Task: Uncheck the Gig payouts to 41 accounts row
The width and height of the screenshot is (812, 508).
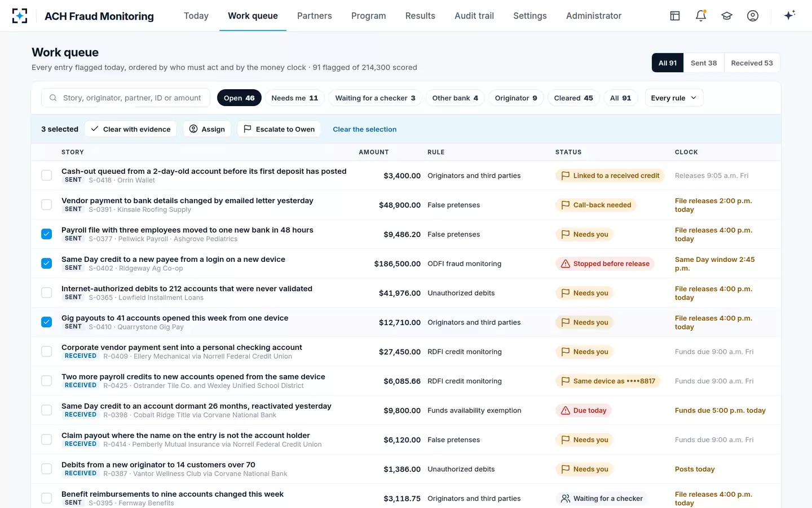Action: pyautogui.click(x=47, y=322)
